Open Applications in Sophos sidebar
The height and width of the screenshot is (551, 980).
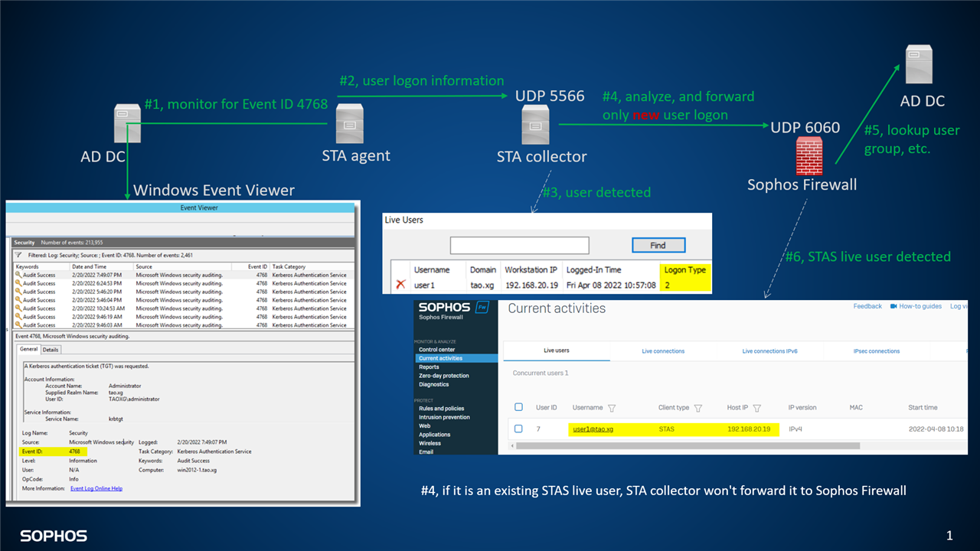point(434,435)
